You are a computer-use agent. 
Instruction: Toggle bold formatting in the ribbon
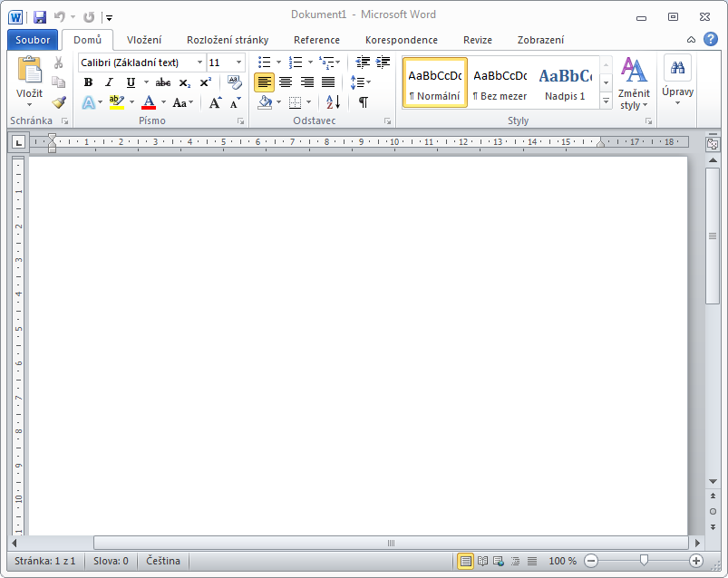[88, 82]
